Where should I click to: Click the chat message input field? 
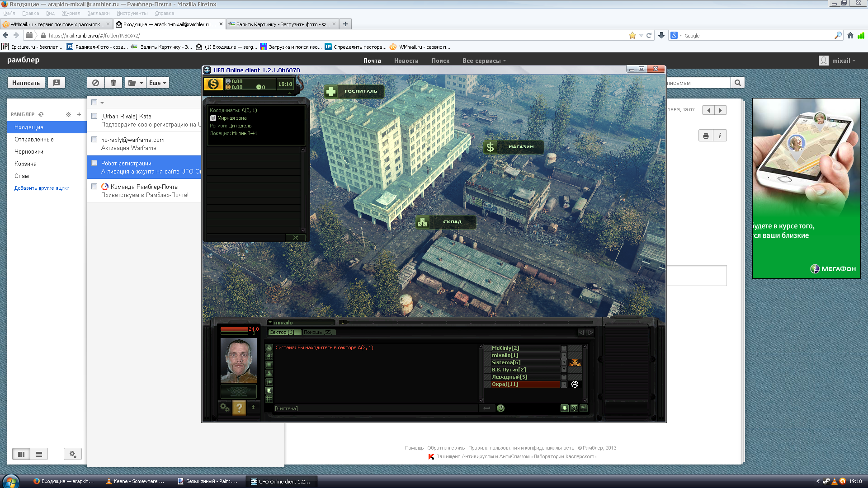(375, 408)
